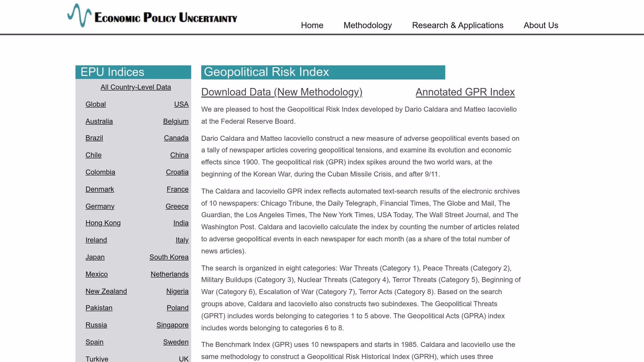Click the Economic Policy Uncertainty wave logo
The image size is (644, 362).
click(x=80, y=15)
